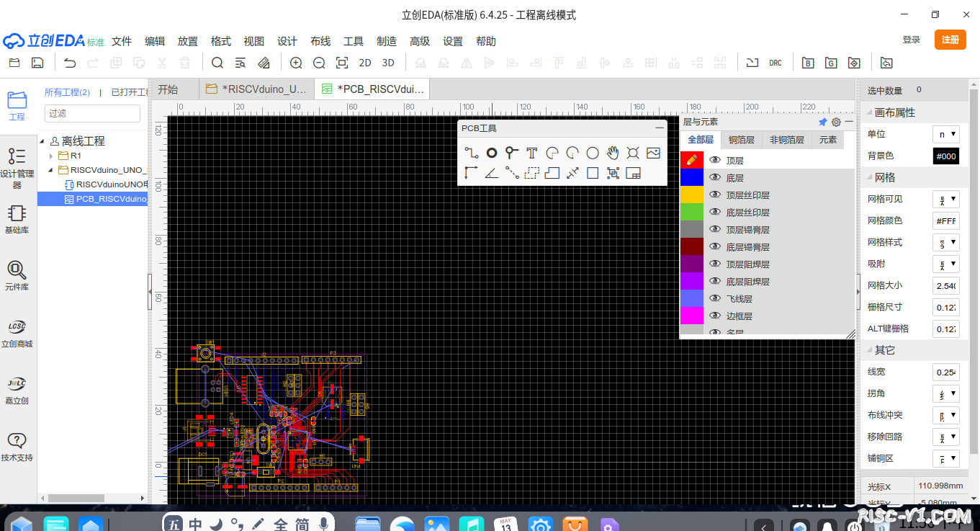Switch the canvas to 3D view
980x531 pixels.
click(387, 63)
